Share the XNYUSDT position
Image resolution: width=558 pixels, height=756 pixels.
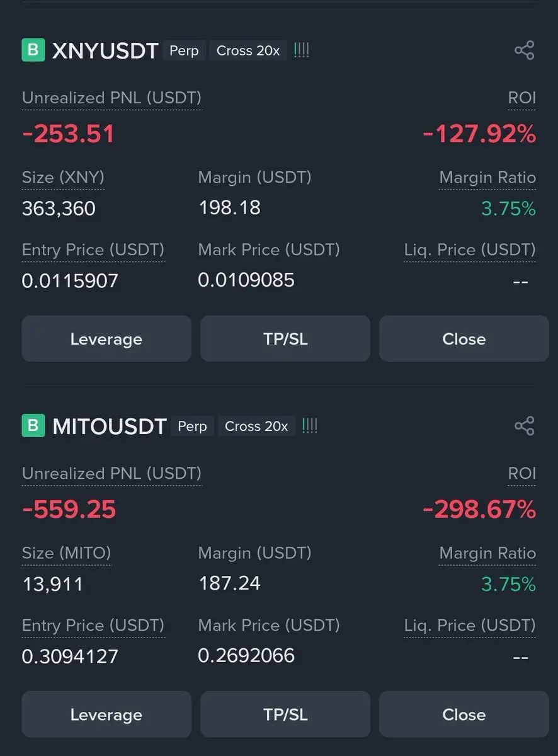[x=524, y=50]
